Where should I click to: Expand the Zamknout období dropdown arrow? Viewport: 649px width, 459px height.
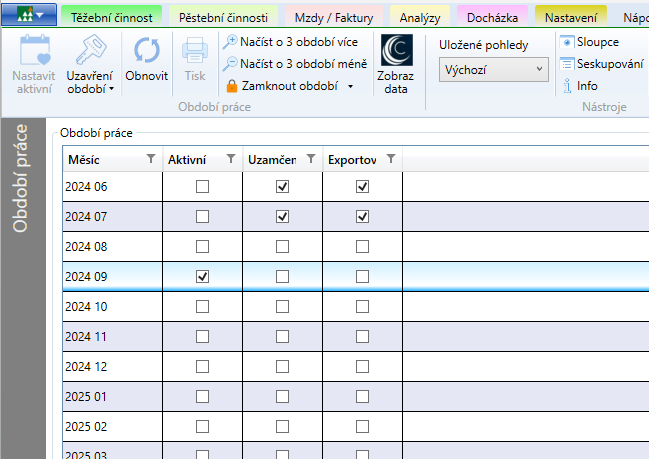click(x=351, y=87)
